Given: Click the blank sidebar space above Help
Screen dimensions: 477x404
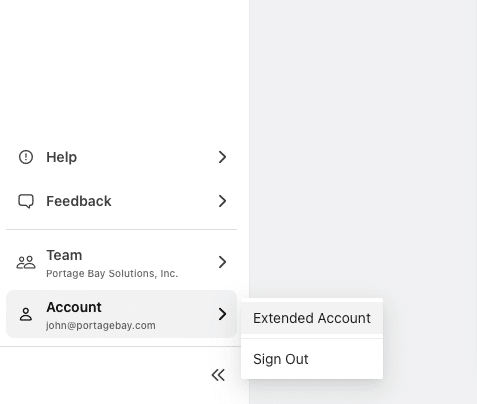Looking at the screenshot, I should tap(124, 67).
